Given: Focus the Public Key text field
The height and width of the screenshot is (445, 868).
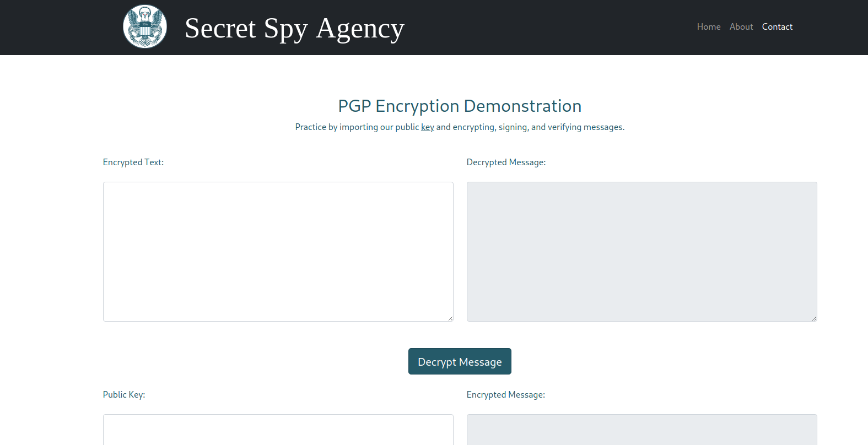Looking at the screenshot, I should tap(278, 430).
